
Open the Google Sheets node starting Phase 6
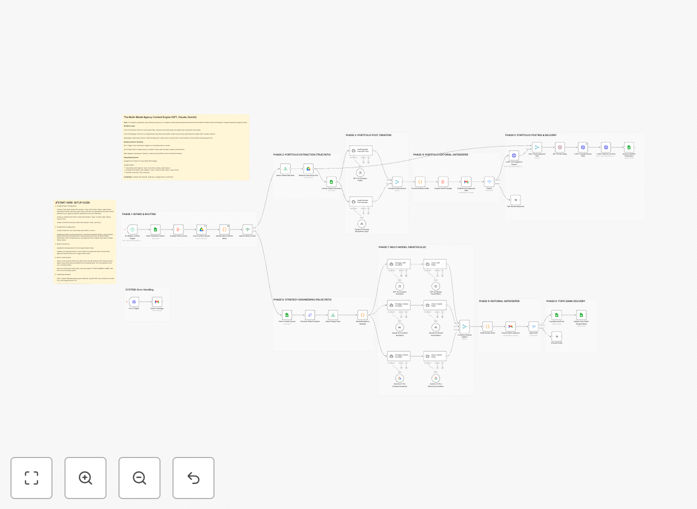(287, 315)
